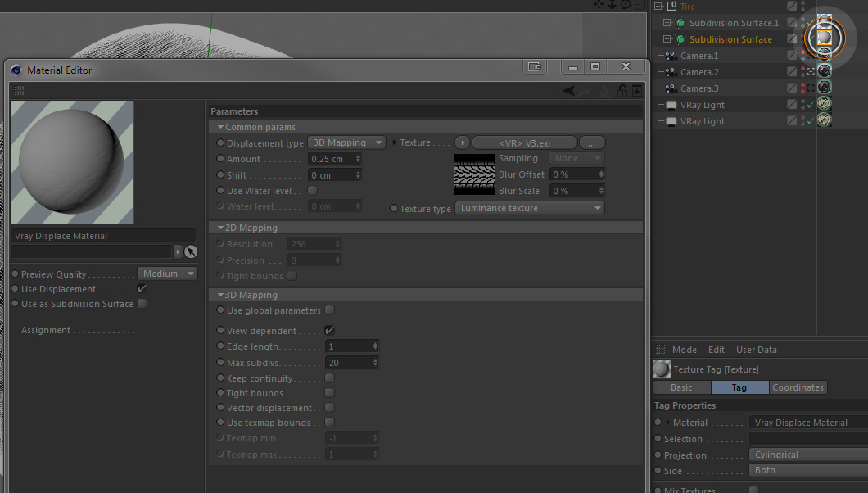Viewport: 868px width, 493px height.
Task: Switch to the Coordinates tab
Action: [798, 387]
